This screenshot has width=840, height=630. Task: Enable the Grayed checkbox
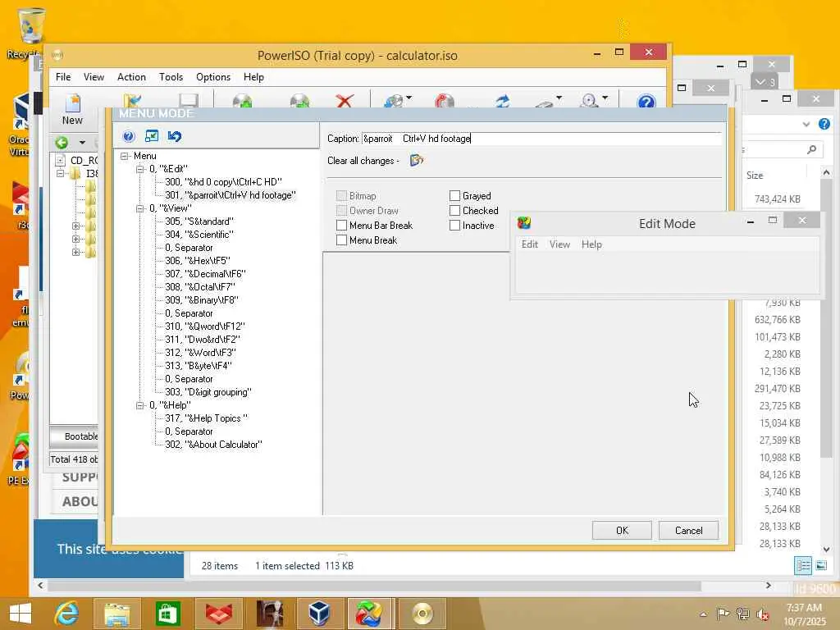(454, 196)
